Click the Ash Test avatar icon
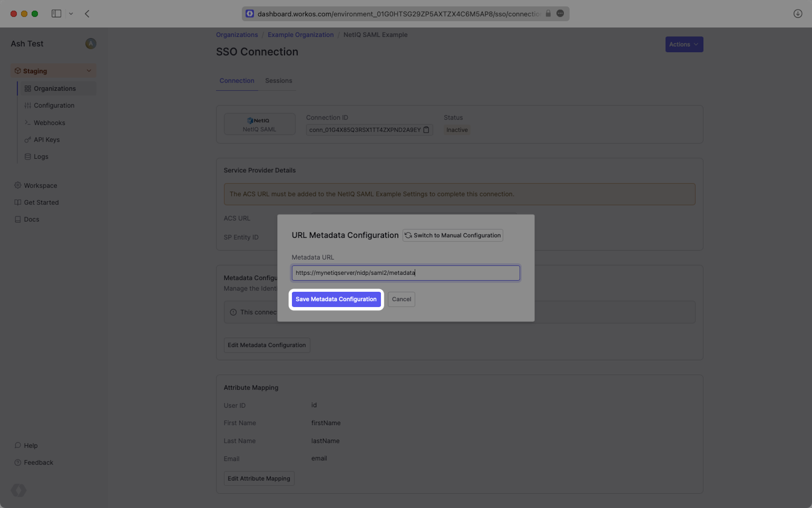This screenshot has width=812, height=508. [x=91, y=44]
